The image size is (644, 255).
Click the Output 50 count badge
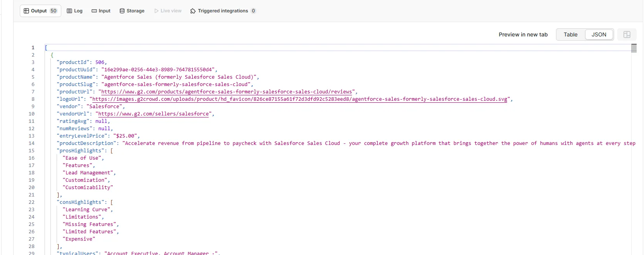(x=54, y=11)
